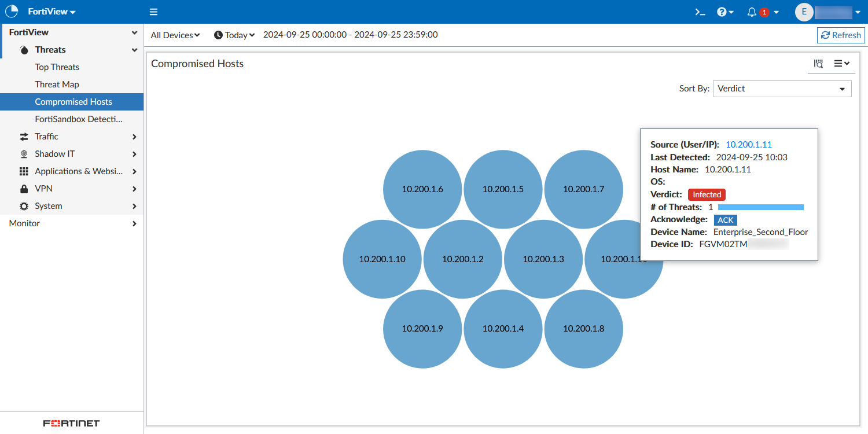The height and width of the screenshot is (434, 868).
Task: Select host bubble 10.200.1.7
Action: coord(583,189)
